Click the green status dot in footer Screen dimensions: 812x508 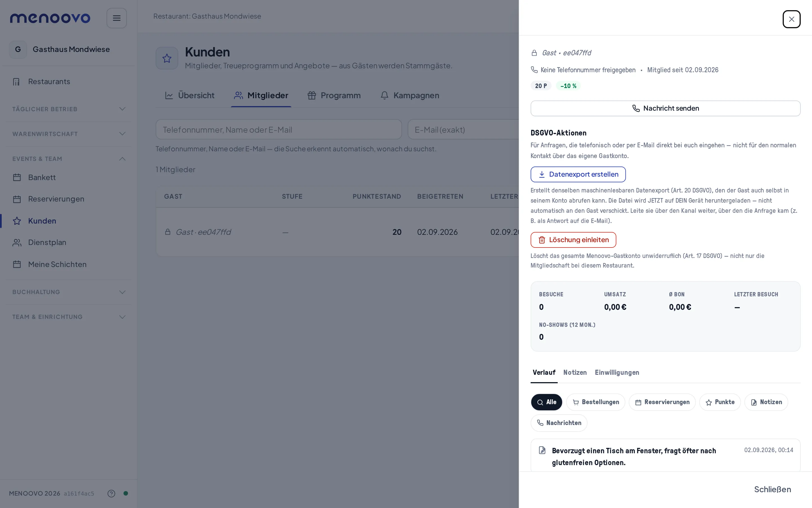[x=125, y=493]
